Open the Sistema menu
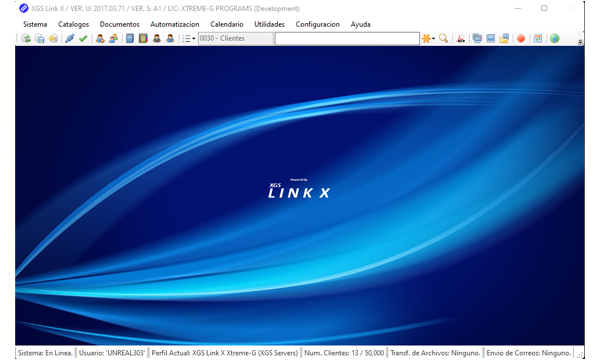 35,24
